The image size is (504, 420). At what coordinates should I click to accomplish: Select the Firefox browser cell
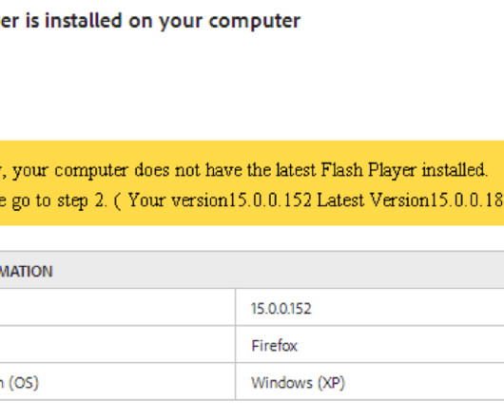pyautogui.click(x=370, y=345)
